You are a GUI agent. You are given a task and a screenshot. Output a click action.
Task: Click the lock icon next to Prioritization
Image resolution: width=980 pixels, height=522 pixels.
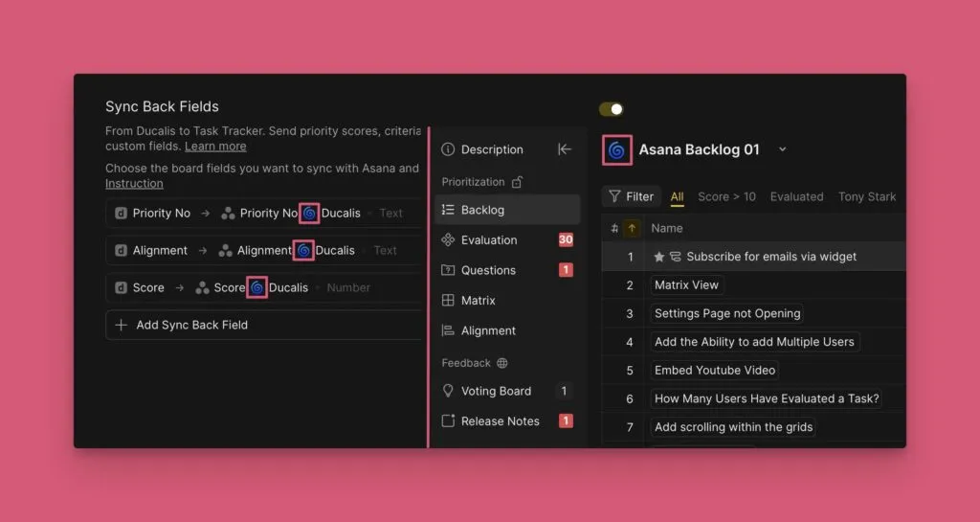[518, 181]
